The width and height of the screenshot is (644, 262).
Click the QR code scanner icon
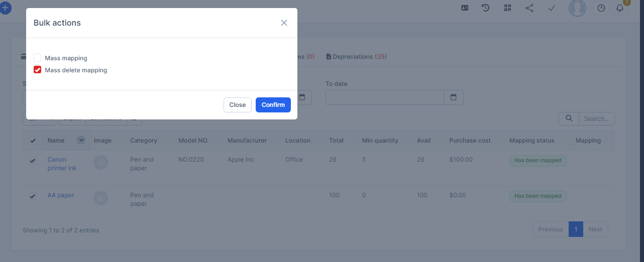point(507,8)
